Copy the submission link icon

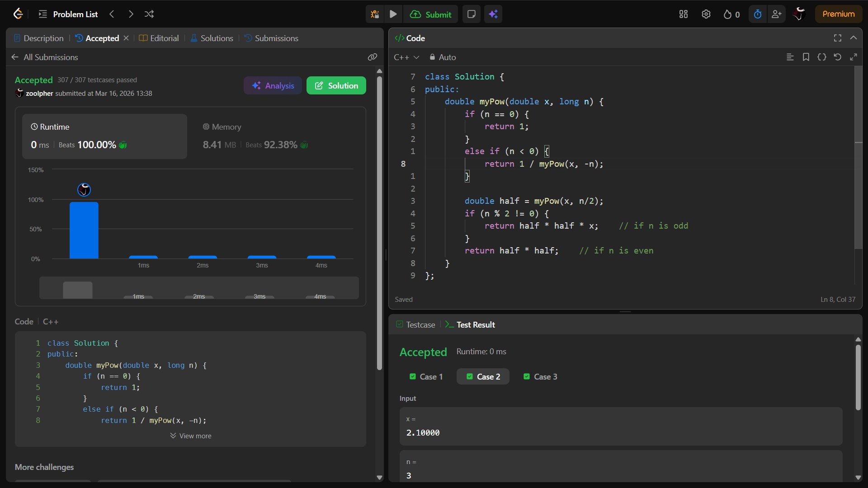pos(372,57)
